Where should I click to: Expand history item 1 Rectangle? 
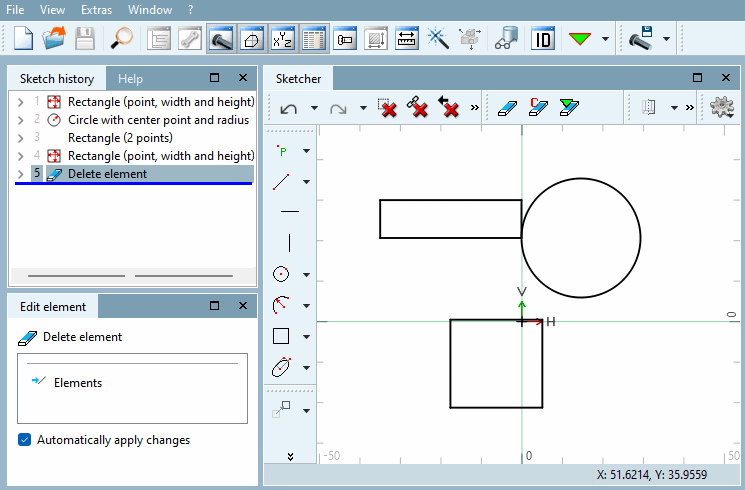(x=20, y=102)
